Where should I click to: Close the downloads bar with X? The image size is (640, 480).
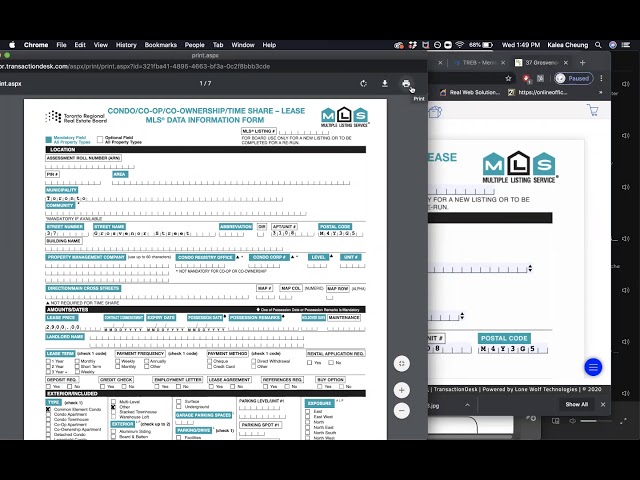(603, 404)
